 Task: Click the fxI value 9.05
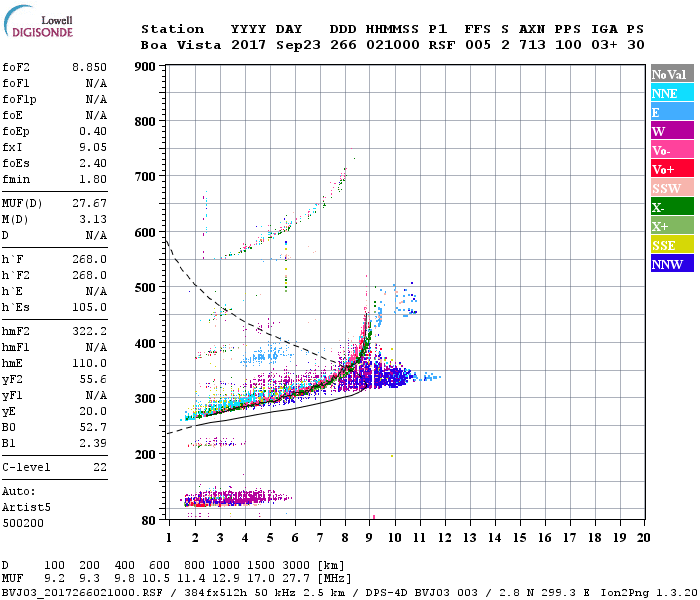click(93, 147)
